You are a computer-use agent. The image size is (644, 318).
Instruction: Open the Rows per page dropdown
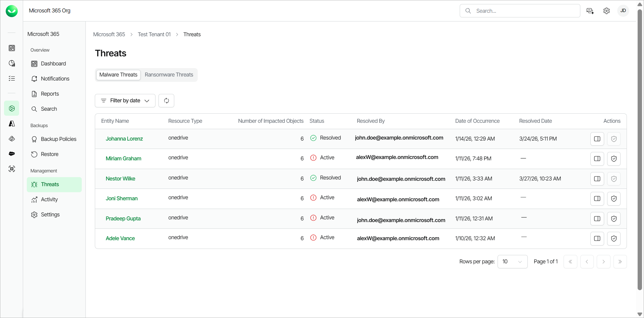point(512,262)
